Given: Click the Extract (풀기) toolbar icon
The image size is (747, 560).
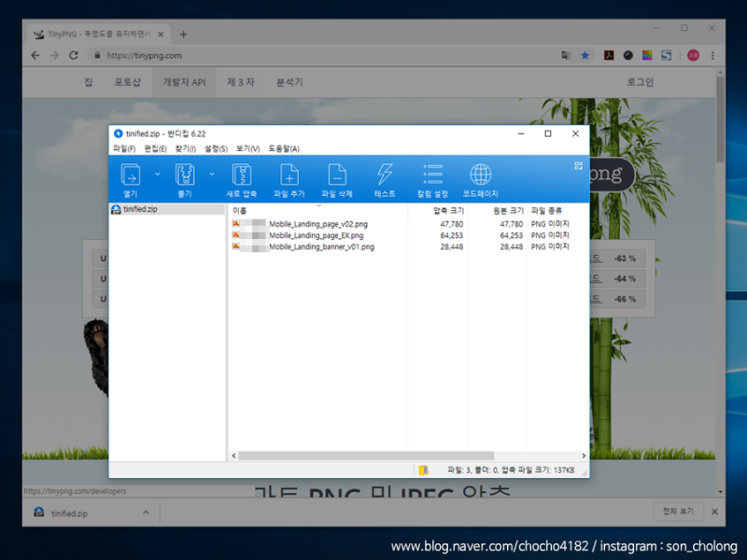Looking at the screenshot, I should [x=185, y=175].
